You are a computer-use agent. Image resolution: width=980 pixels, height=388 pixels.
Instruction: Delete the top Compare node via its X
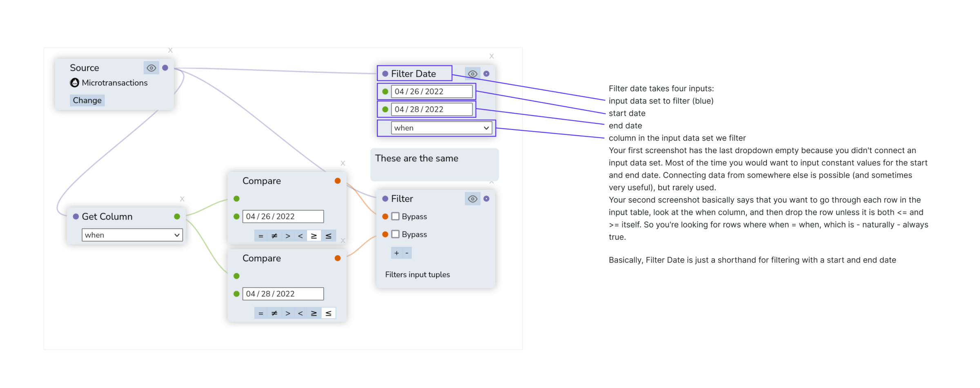pos(343,163)
